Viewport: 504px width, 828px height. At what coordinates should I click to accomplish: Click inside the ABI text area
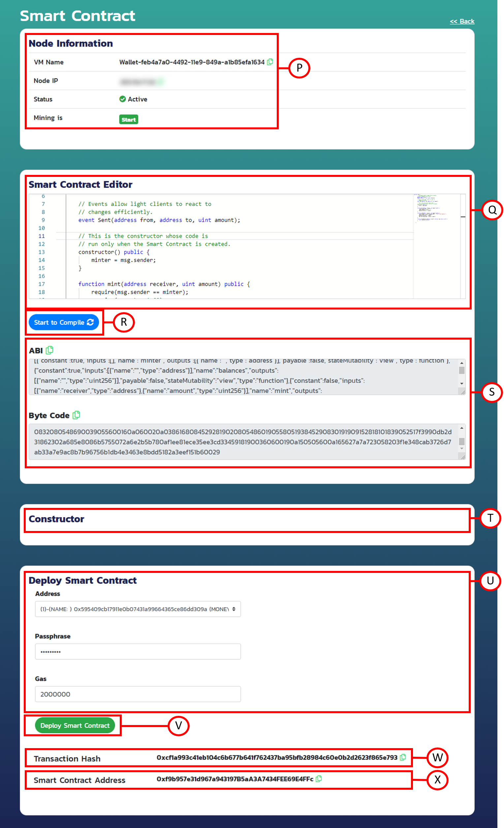coord(243,377)
